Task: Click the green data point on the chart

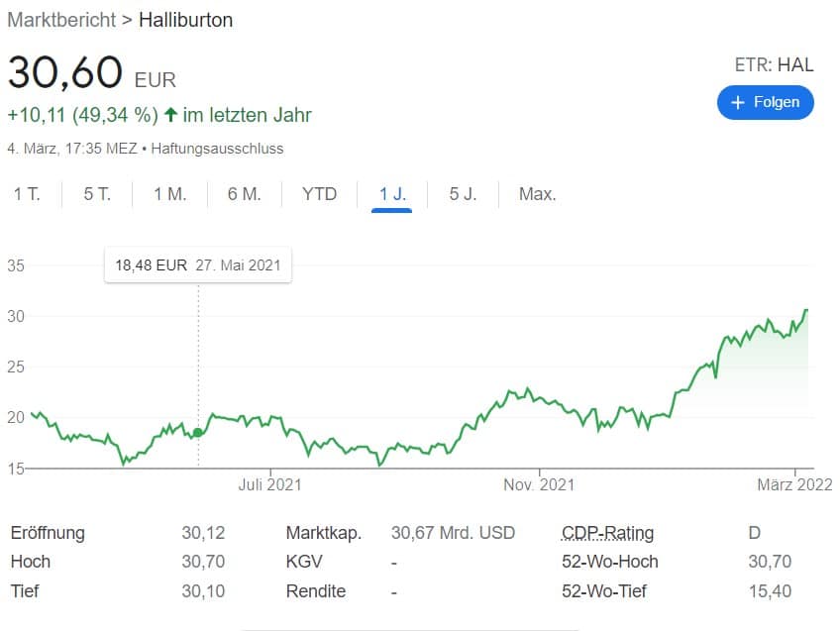Action: point(198,432)
